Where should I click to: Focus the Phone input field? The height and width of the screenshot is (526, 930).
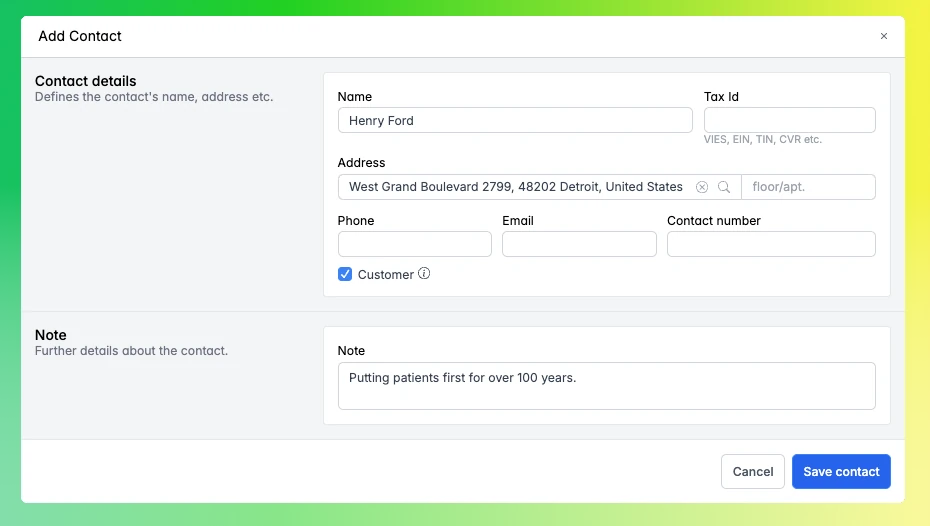click(x=414, y=244)
